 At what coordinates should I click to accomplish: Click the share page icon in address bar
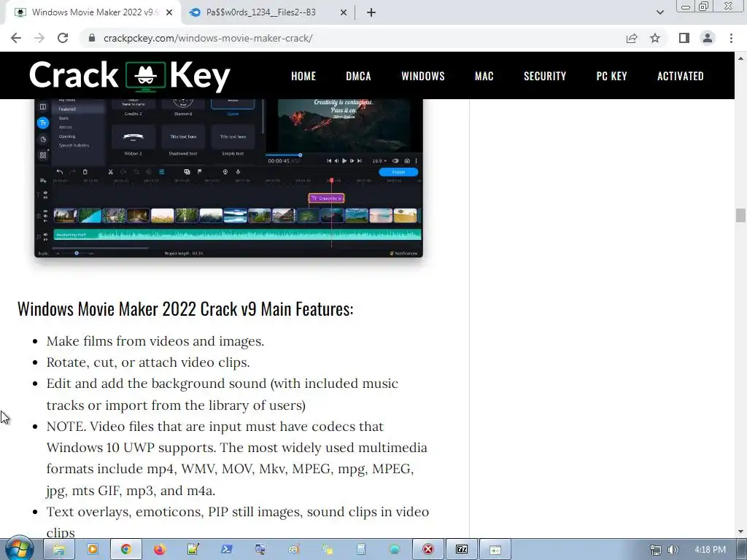(632, 38)
